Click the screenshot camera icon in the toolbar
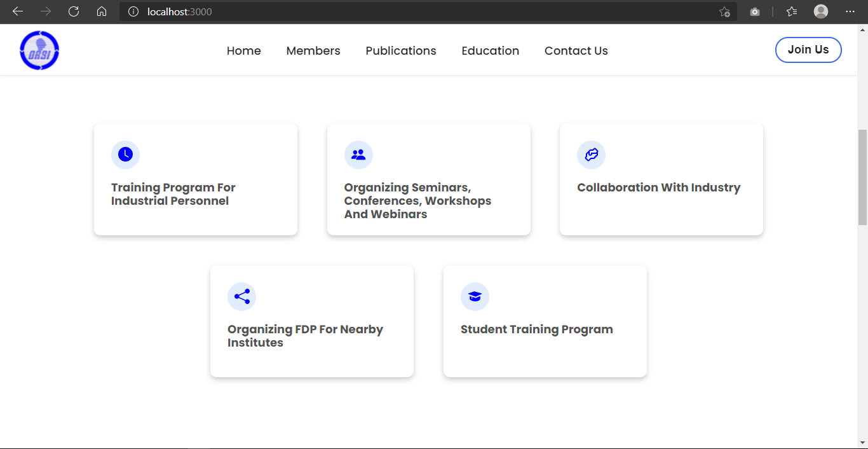 point(754,11)
